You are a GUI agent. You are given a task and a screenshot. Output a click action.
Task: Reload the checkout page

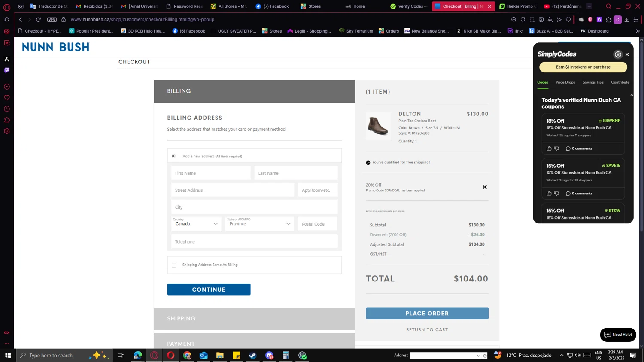[x=38, y=19]
